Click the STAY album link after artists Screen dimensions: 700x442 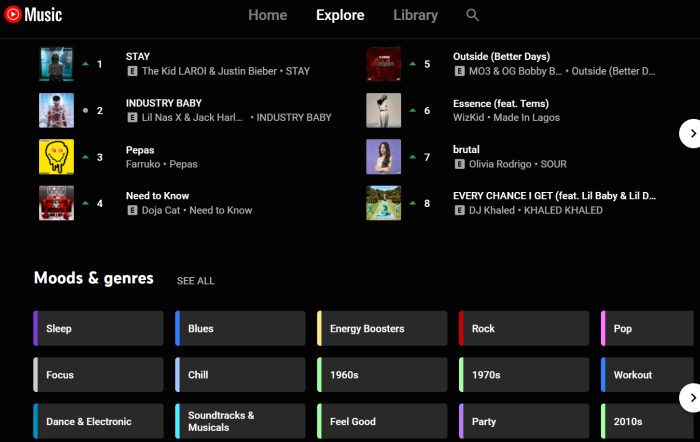tap(298, 71)
